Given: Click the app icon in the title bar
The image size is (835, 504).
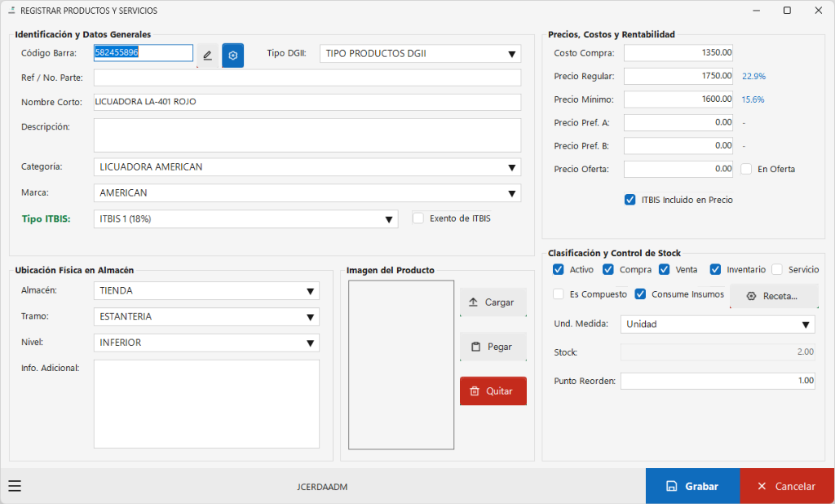Looking at the screenshot, I should 11,11.
